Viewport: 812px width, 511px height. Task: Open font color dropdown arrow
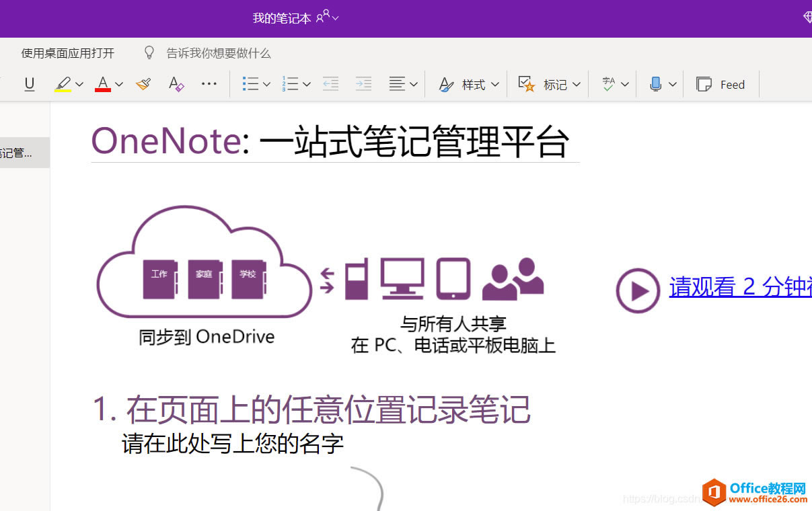click(119, 85)
